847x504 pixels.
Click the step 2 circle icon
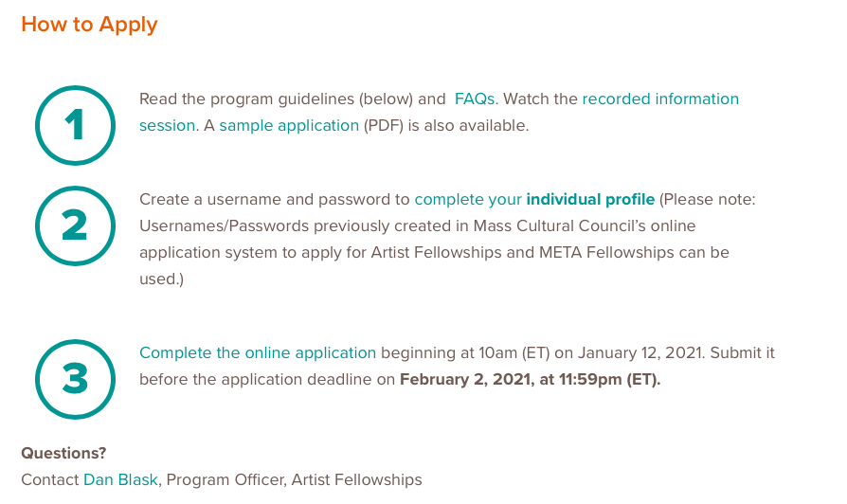tap(75, 226)
